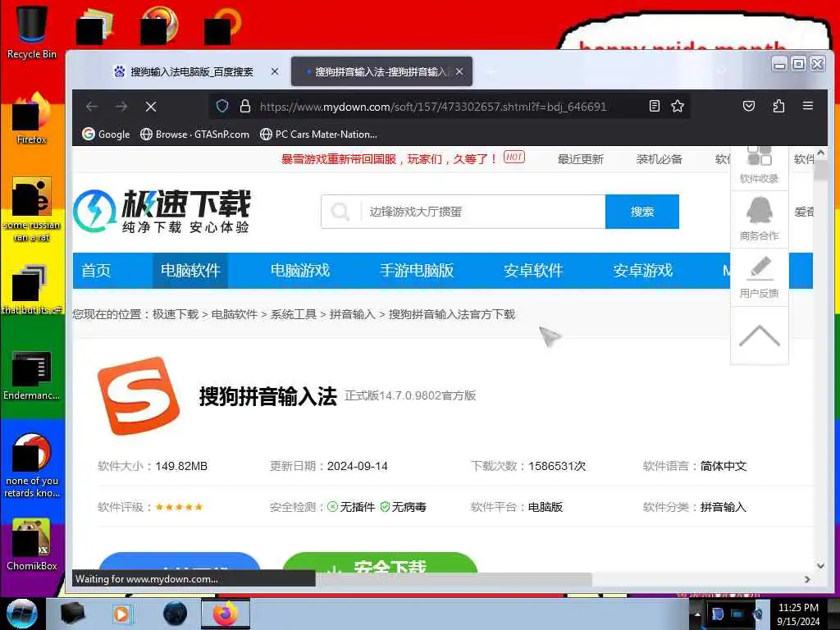The width and height of the screenshot is (840, 630).
Task: Click the 软件收录 grid icon in sidebar
Action: (x=759, y=166)
